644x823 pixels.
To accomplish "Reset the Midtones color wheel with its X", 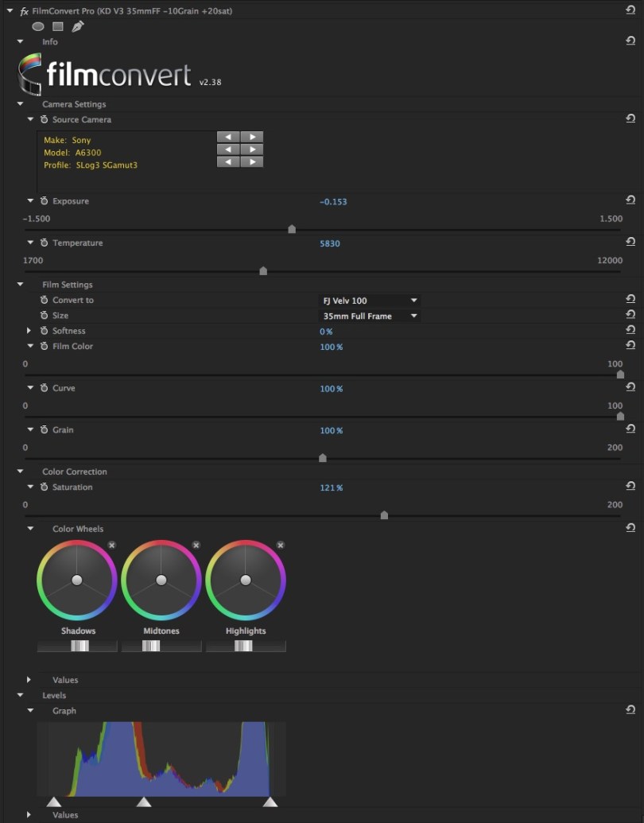I will [x=196, y=545].
